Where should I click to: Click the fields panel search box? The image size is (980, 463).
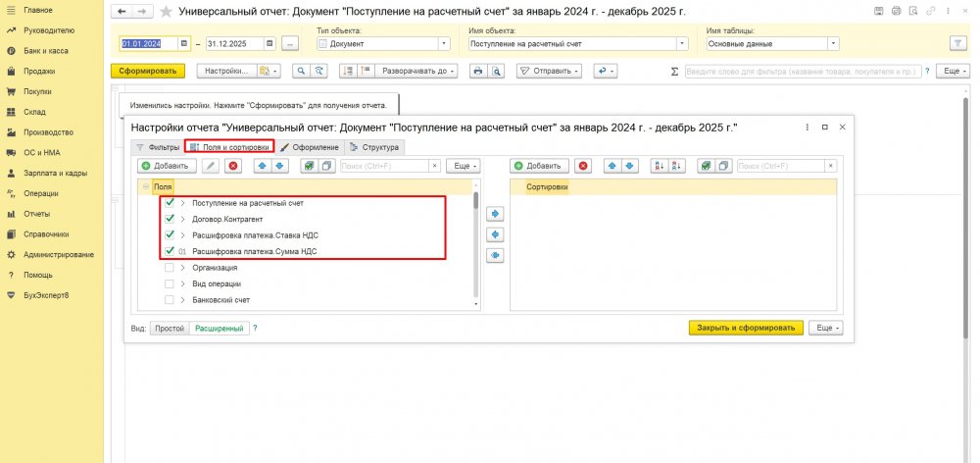coord(385,166)
